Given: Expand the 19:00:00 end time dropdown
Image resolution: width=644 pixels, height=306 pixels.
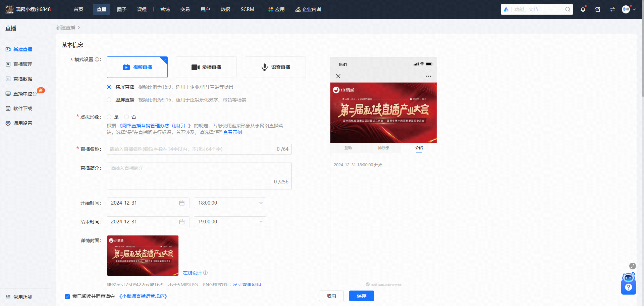Looking at the screenshot, I should click(x=230, y=222).
